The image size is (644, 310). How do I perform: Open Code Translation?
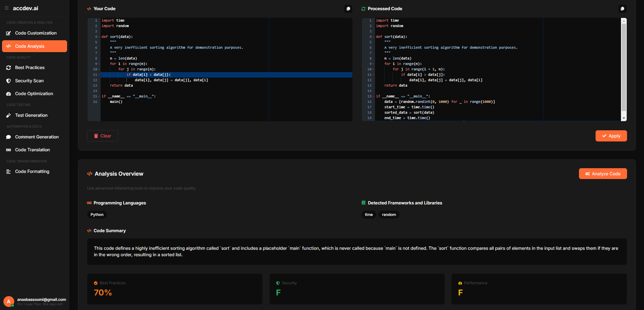coord(35,150)
